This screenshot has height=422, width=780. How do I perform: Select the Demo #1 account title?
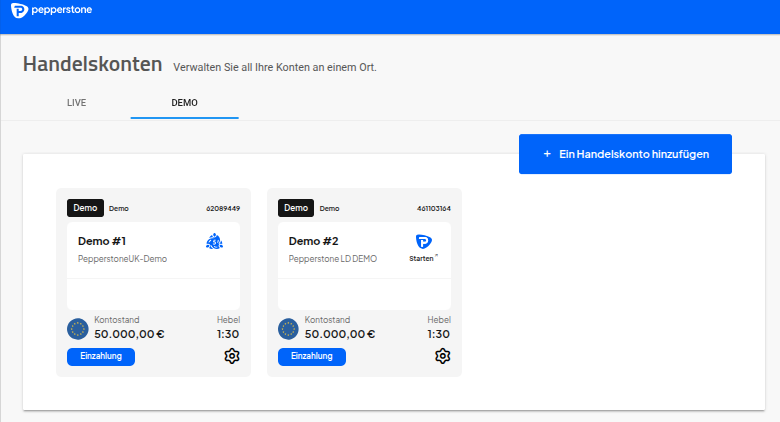[x=102, y=241]
